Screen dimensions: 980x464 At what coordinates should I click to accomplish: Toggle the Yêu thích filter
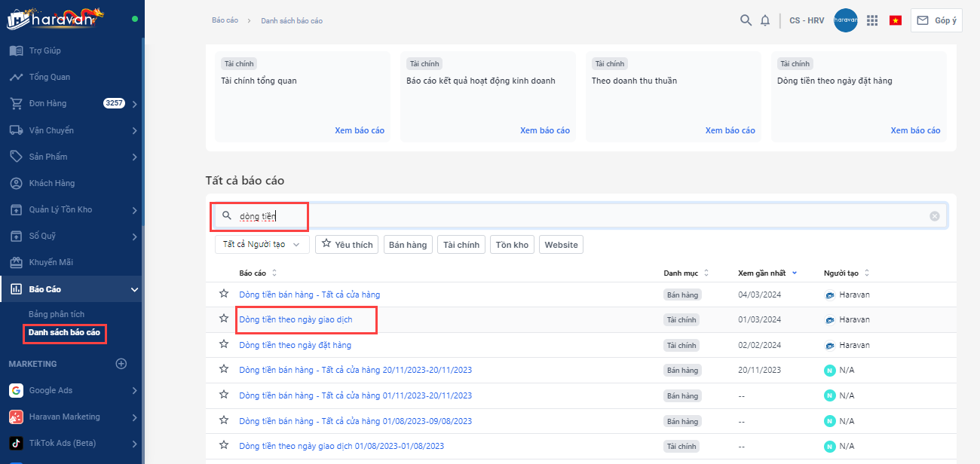pos(347,245)
